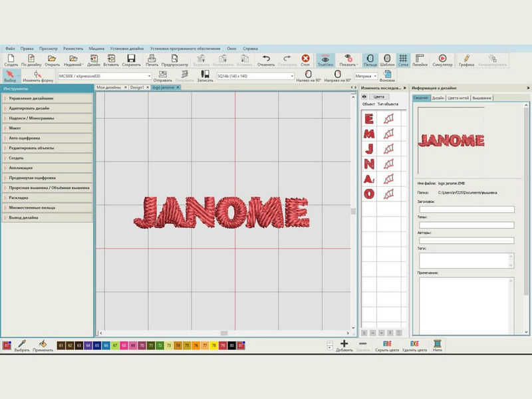Click the Заголовок title input field
The height and width of the screenshot is (399, 532).
467,209
